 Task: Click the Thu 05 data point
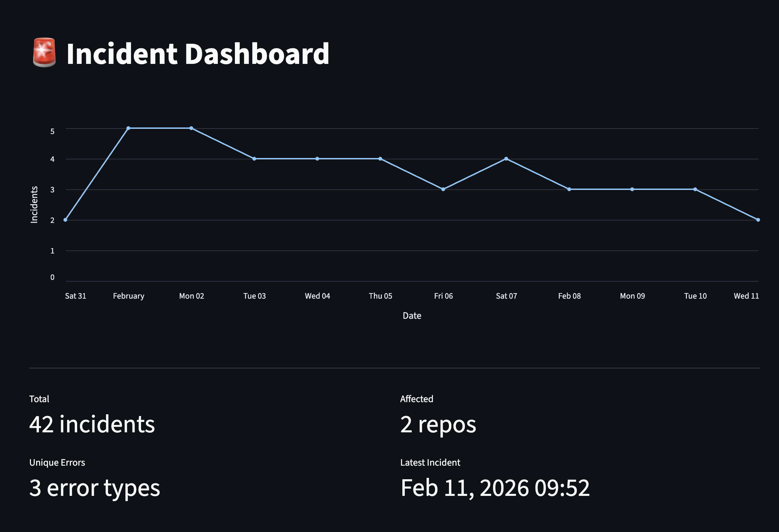point(380,159)
